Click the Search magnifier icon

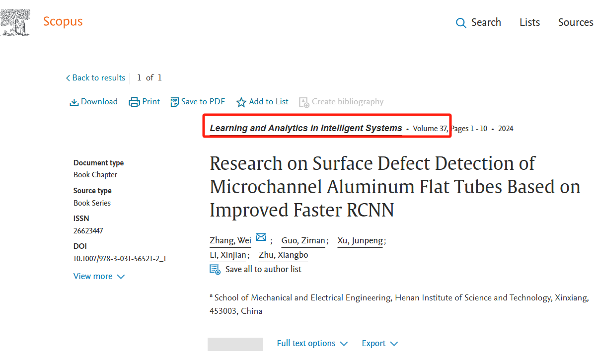pos(461,23)
